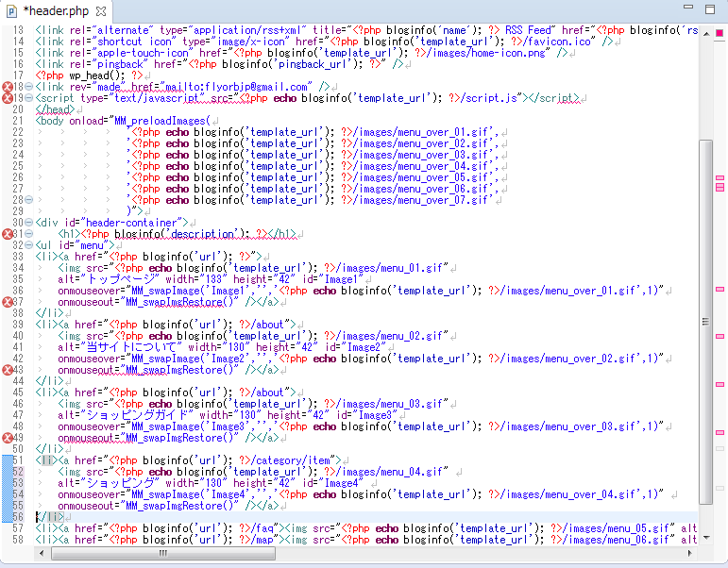The image size is (728, 568).
Task: Click error marker on line 31
Action: coord(8,234)
